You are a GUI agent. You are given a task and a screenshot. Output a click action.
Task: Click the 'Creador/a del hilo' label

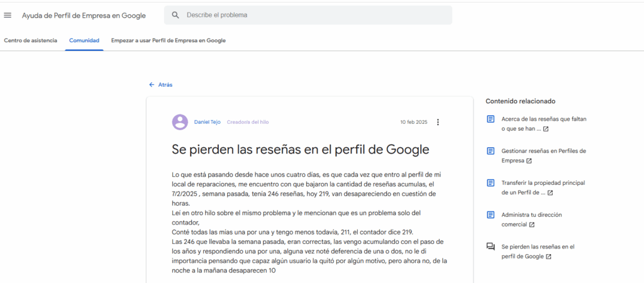click(x=248, y=122)
